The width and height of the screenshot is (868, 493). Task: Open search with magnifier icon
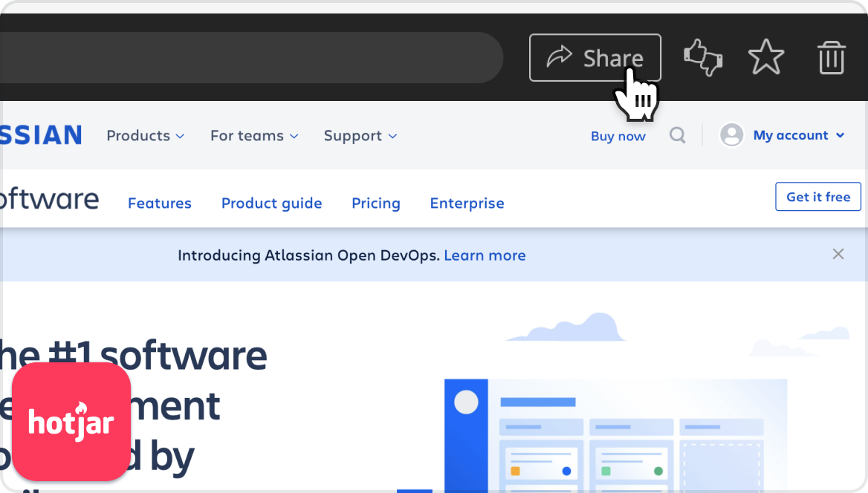tap(678, 135)
